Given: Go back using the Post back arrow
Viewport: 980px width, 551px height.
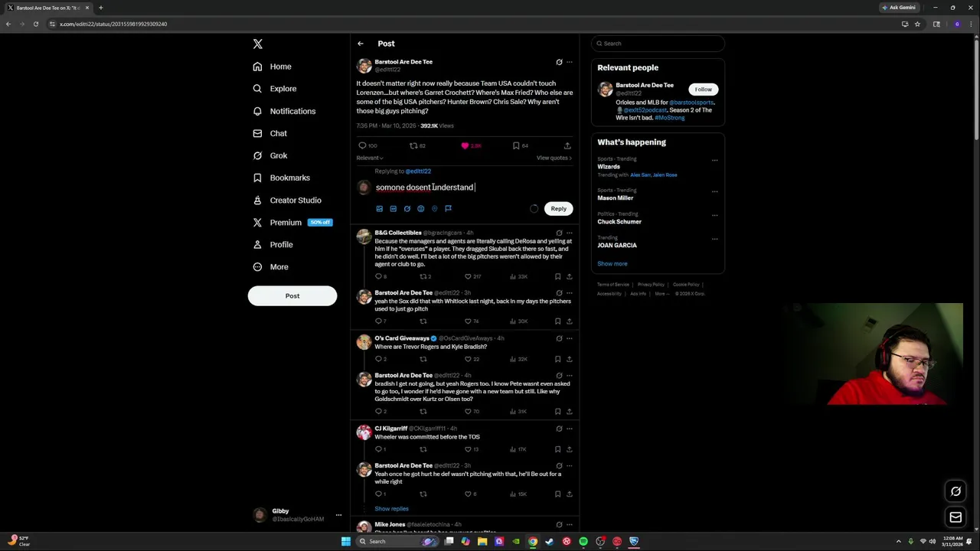Looking at the screenshot, I should pyautogui.click(x=361, y=44).
